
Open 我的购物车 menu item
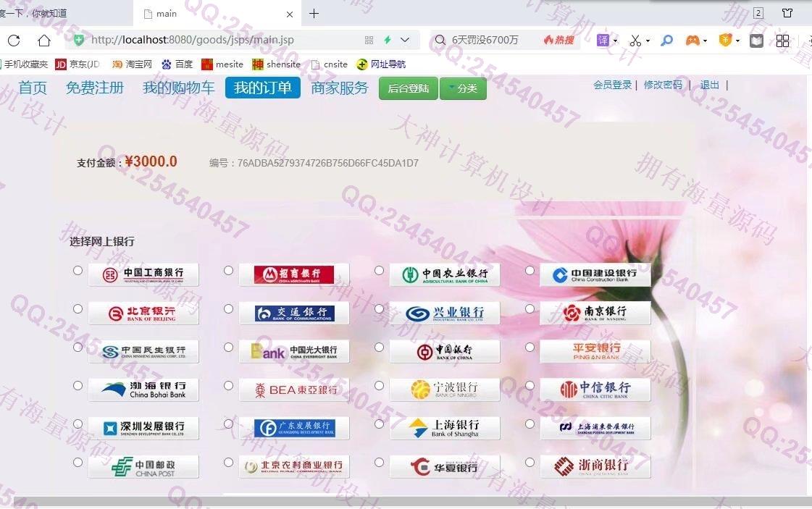(179, 88)
